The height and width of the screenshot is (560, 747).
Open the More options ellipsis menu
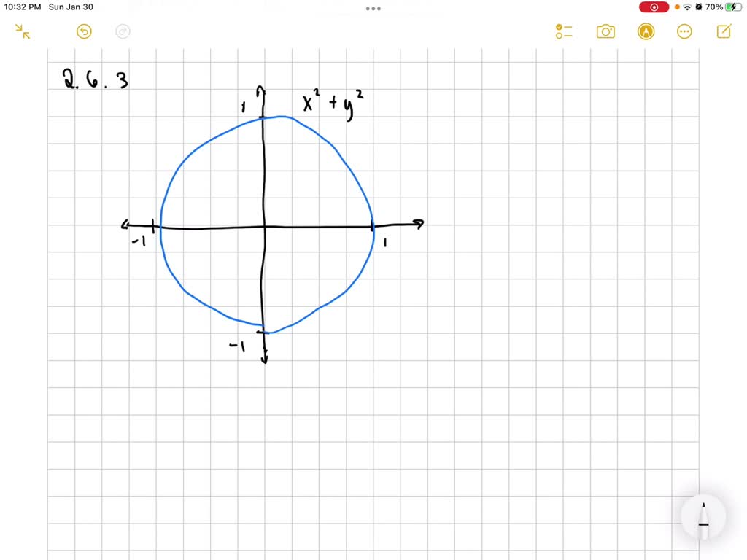click(684, 31)
